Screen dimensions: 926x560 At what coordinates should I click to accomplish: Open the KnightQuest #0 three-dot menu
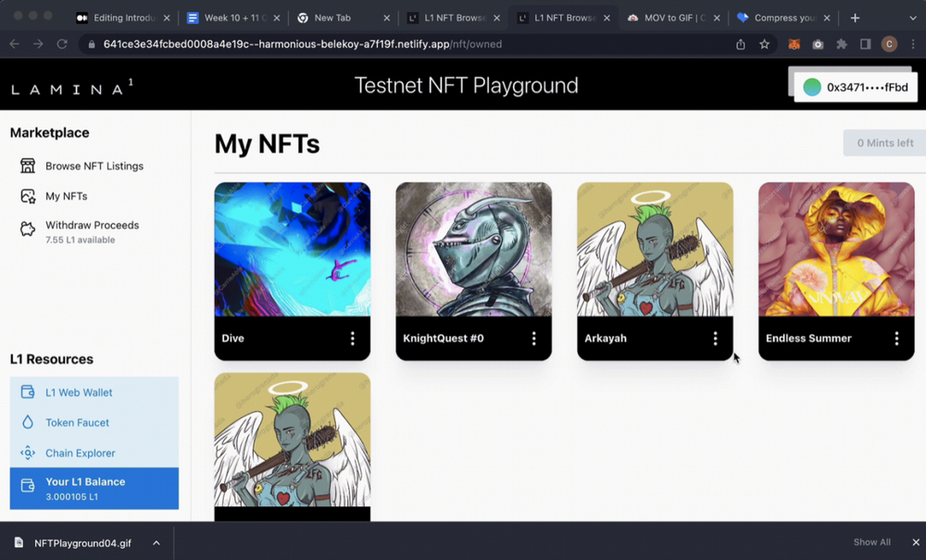click(x=534, y=338)
